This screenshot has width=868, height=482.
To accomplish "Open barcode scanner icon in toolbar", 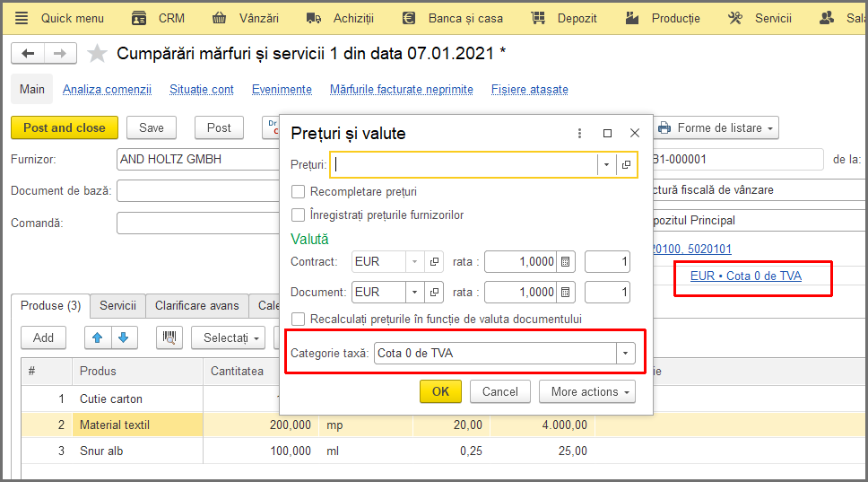I will [169, 337].
